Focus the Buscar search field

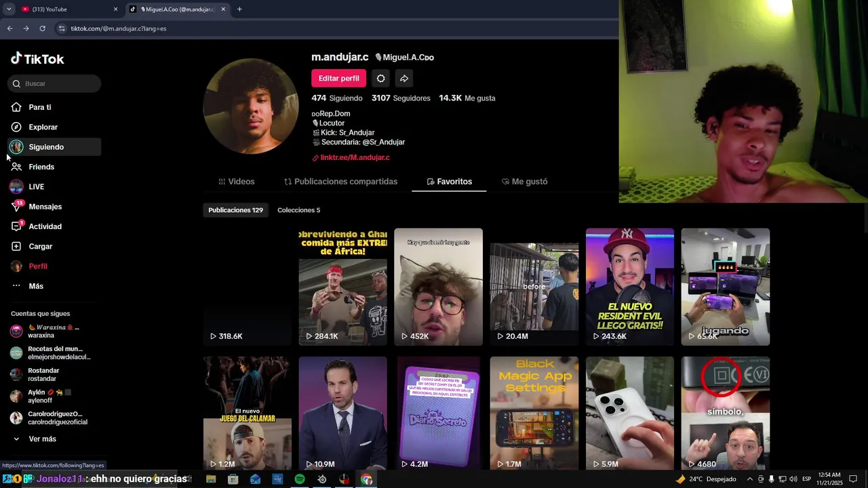tap(54, 83)
